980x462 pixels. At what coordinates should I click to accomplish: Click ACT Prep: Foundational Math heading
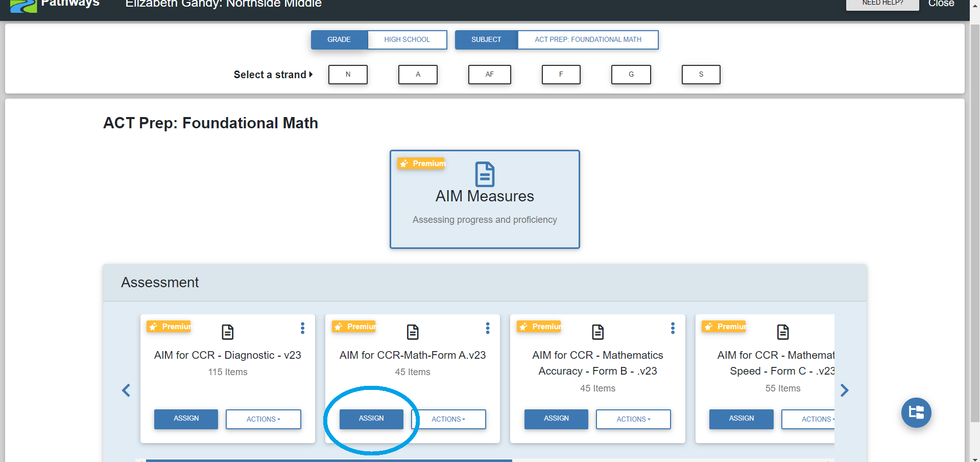(x=210, y=123)
